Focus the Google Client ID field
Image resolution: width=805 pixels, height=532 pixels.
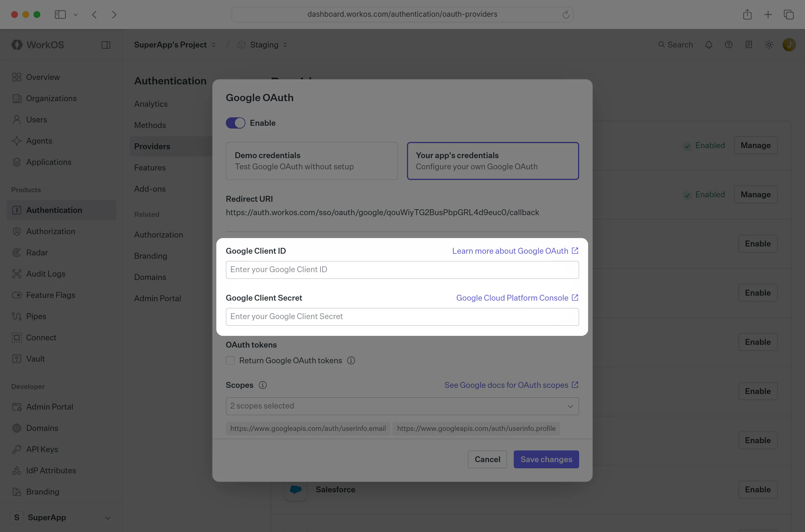coord(402,270)
